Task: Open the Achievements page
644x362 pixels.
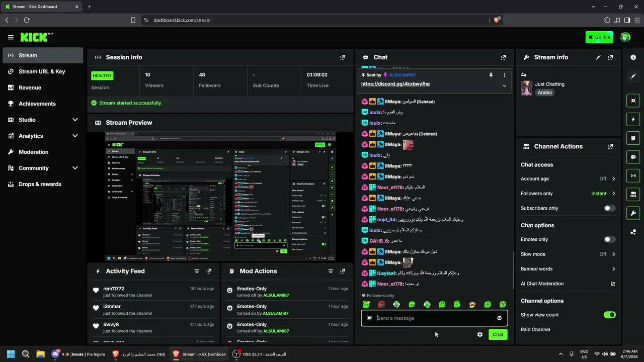Action: tap(43, 104)
